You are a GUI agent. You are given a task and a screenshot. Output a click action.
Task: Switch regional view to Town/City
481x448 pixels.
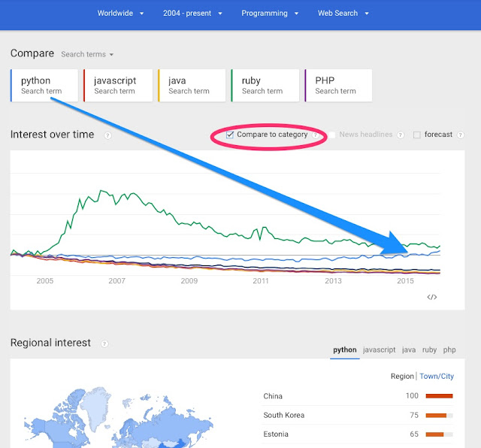click(x=435, y=377)
